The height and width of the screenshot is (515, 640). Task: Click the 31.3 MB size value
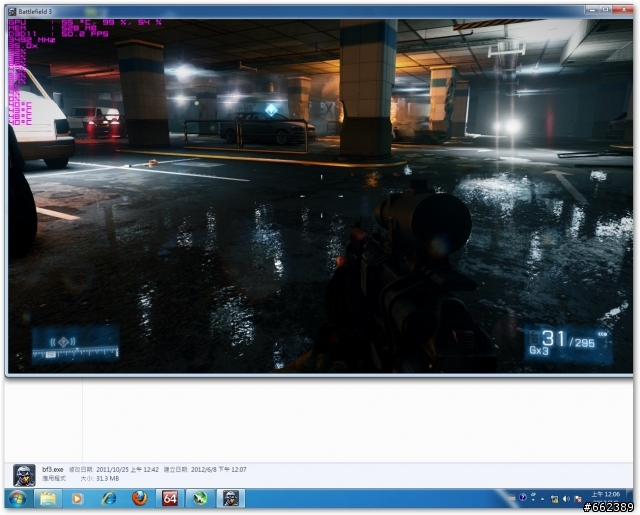(x=108, y=478)
